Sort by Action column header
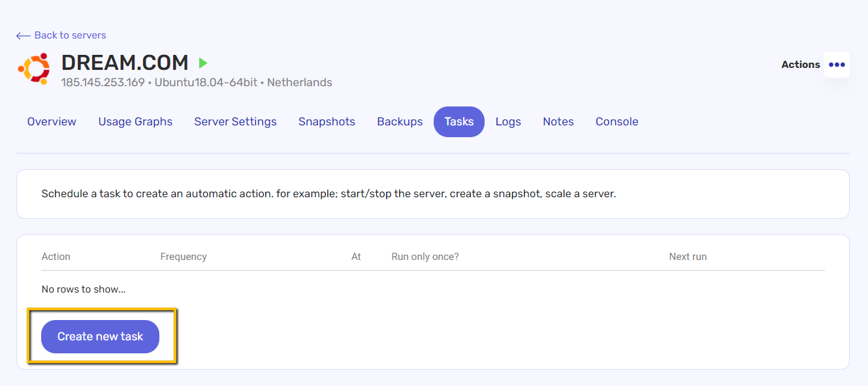This screenshot has width=868, height=386. tap(56, 257)
